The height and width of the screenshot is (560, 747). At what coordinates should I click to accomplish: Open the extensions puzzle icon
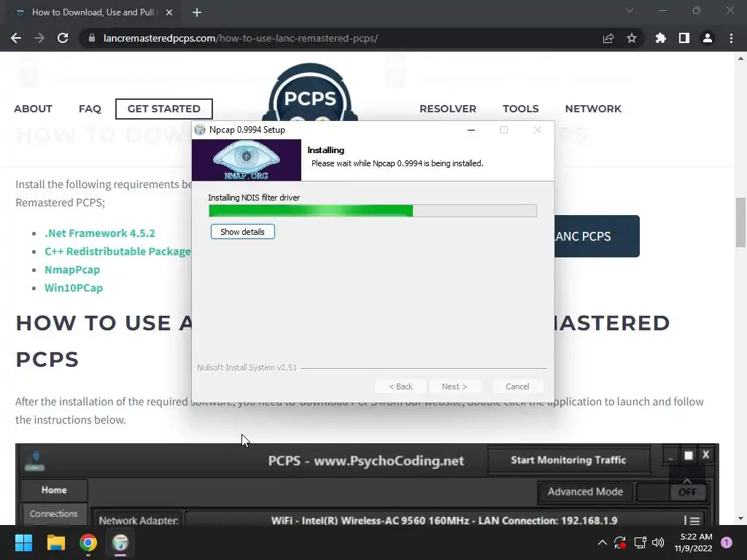[x=661, y=38]
